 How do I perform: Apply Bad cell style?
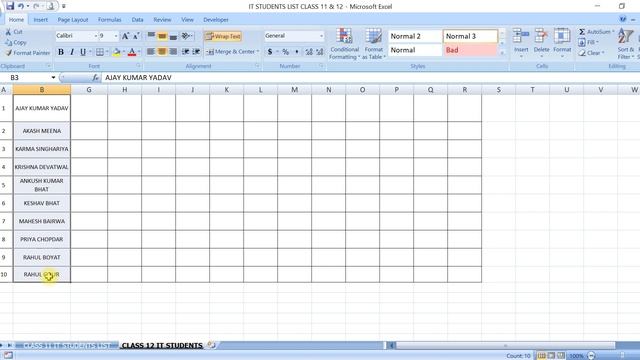pos(470,50)
